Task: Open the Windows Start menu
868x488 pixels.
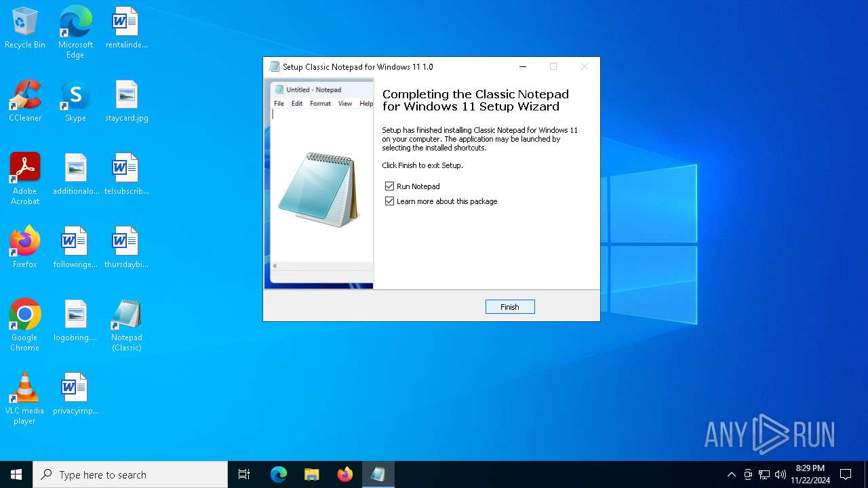Action: pyautogui.click(x=16, y=474)
